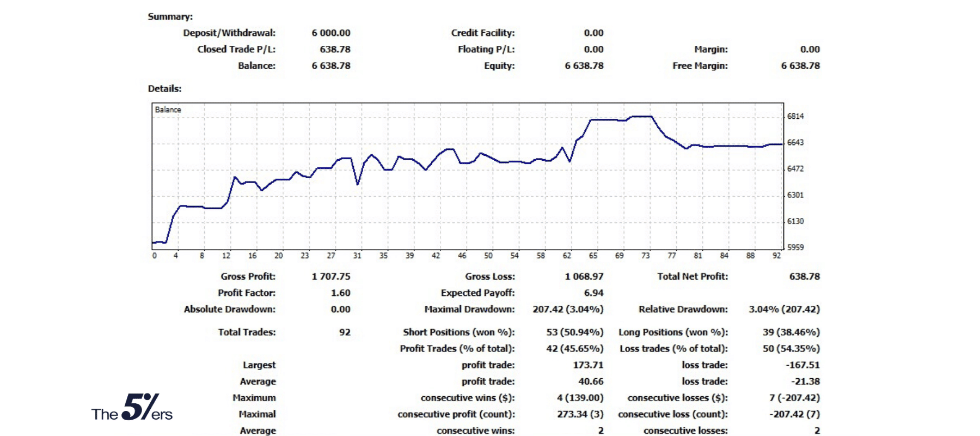
Task: Click the Closed Trade P/L value
Action: coord(335,49)
